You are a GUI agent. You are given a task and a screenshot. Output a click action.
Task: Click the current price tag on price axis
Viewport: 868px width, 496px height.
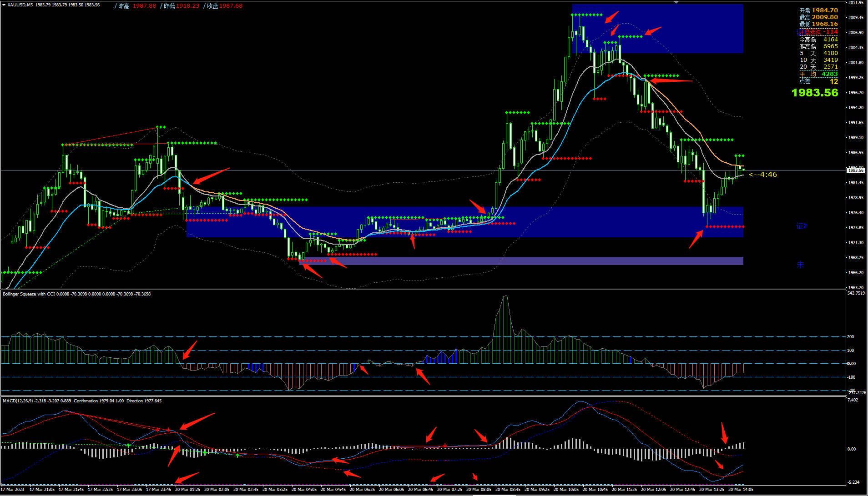(855, 170)
